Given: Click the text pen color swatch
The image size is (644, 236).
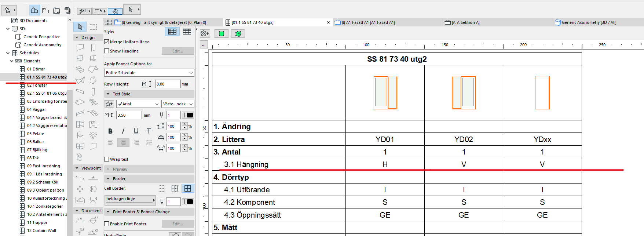Looking at the screenshot, I should point(190,115).
